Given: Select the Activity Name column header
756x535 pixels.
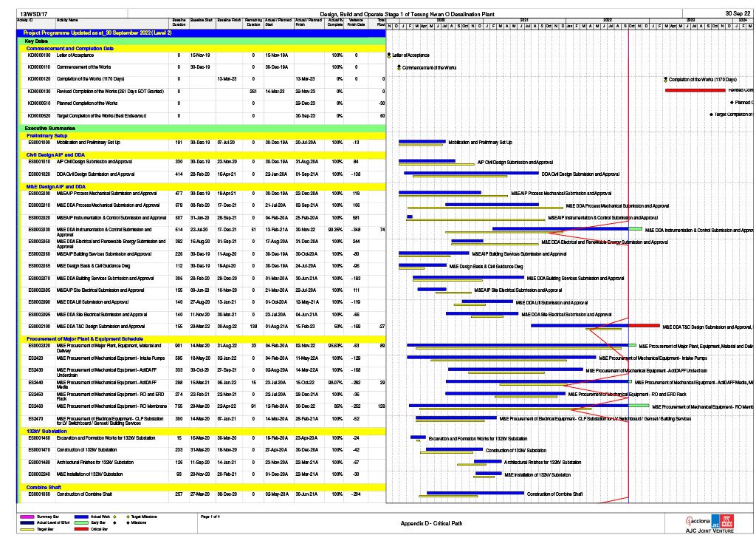Looking at the screenshot, I should click(x=68, y=20).
